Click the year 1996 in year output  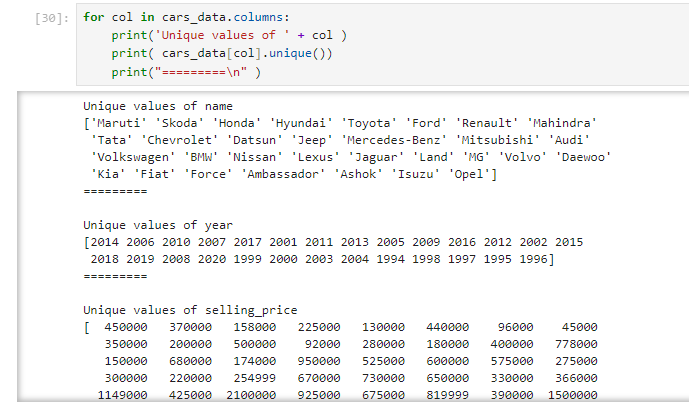[533, 259]
